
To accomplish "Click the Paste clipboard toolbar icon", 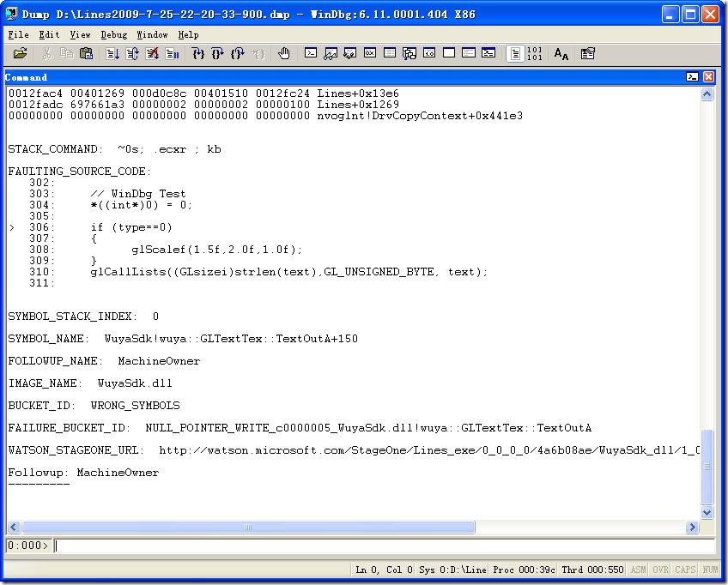I will [86, 53].
